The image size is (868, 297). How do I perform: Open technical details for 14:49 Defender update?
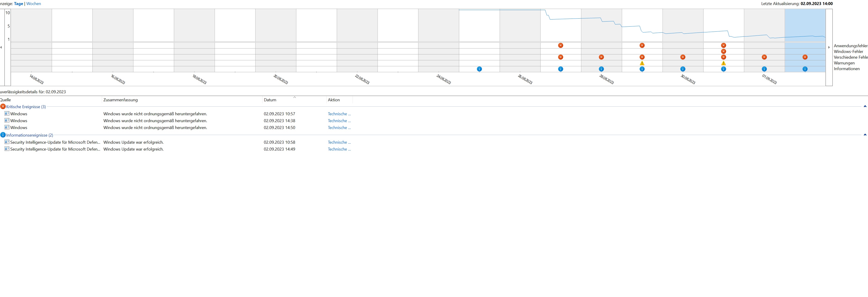coord(339,149)
